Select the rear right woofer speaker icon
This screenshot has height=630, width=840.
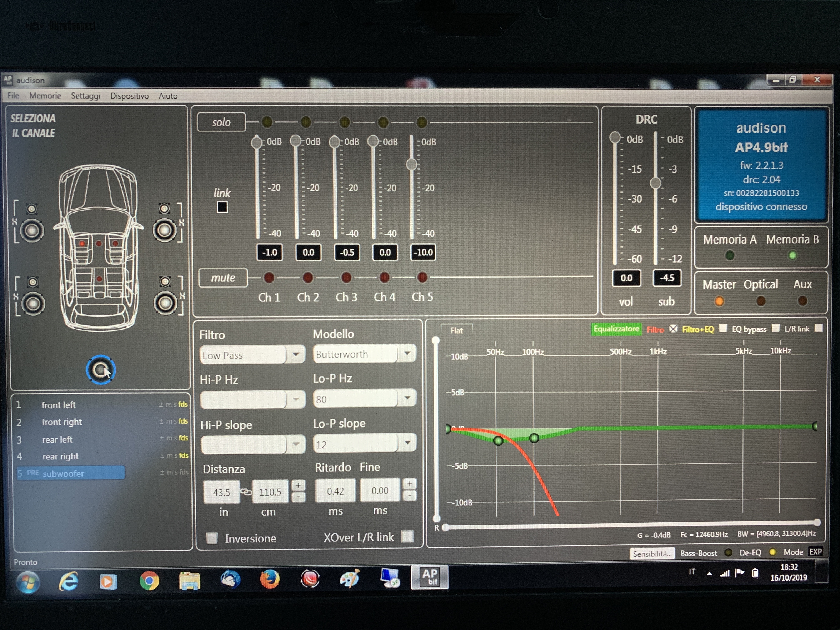[x=165, y=303]
